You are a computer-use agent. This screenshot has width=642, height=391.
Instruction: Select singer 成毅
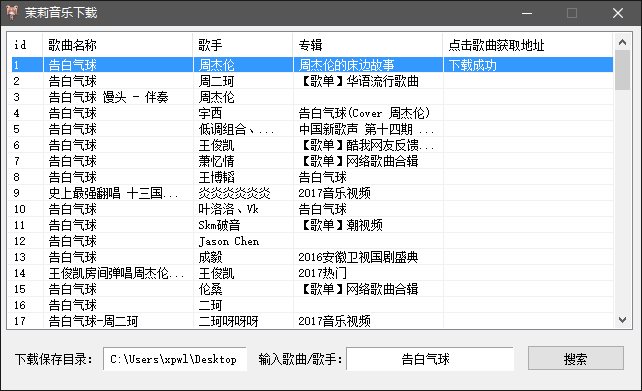tap(210, 257)
